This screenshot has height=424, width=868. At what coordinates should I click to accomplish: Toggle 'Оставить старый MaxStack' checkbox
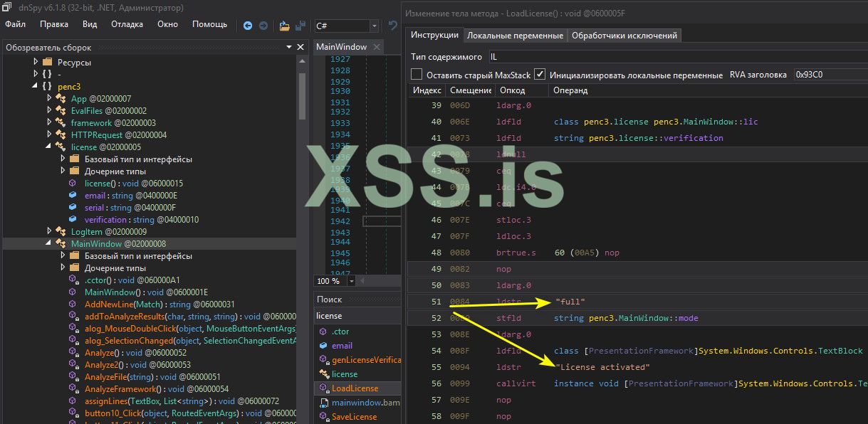point(417,75)
